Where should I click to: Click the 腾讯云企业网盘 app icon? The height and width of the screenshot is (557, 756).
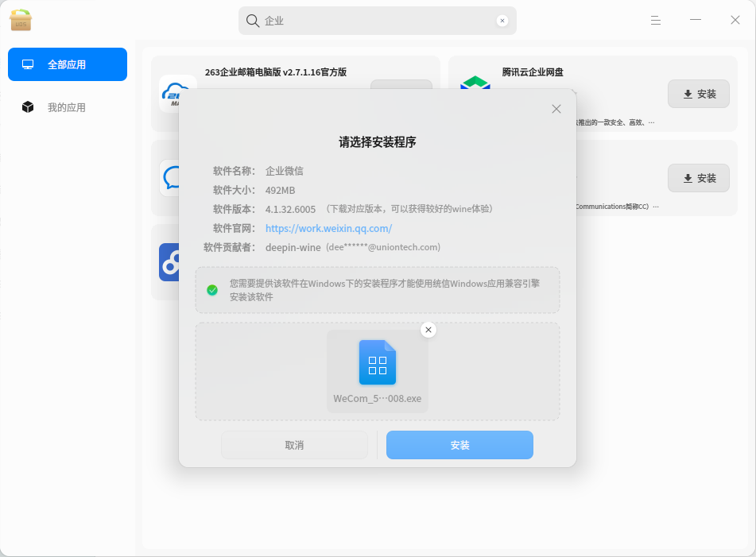point(475,83)
